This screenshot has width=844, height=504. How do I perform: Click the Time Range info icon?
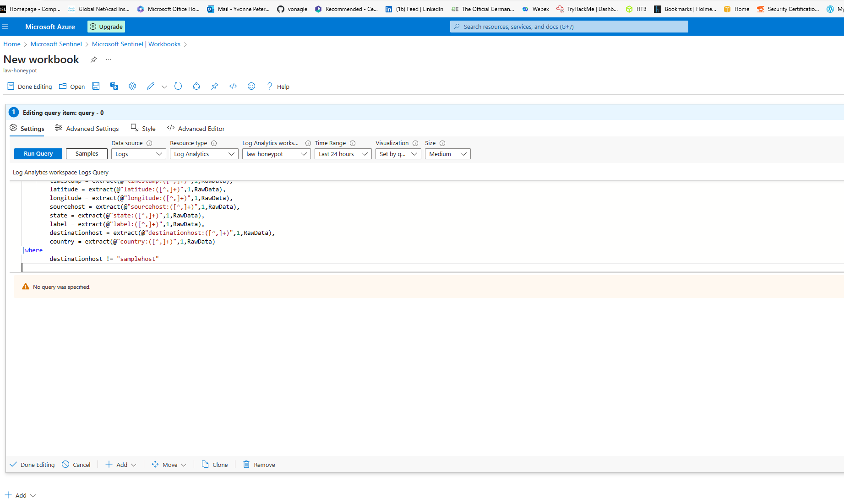click(353, 143)
